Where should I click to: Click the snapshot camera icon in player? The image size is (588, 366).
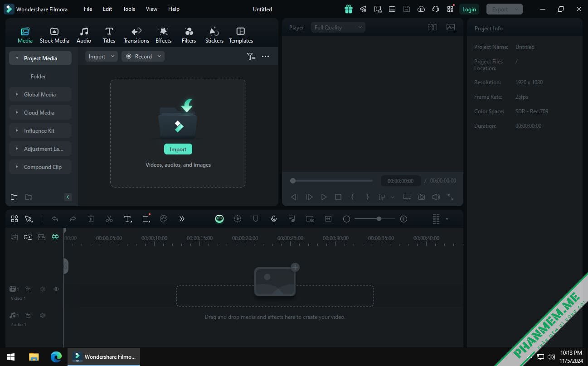(422, 197)
